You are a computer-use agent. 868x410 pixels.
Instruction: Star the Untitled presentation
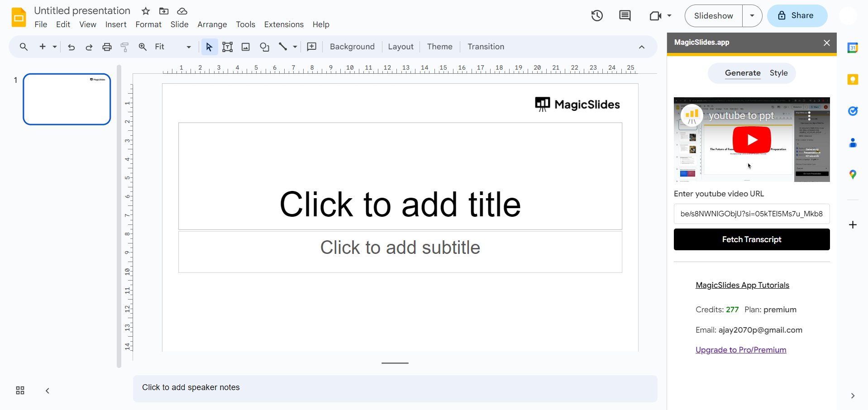click(146, 11)
